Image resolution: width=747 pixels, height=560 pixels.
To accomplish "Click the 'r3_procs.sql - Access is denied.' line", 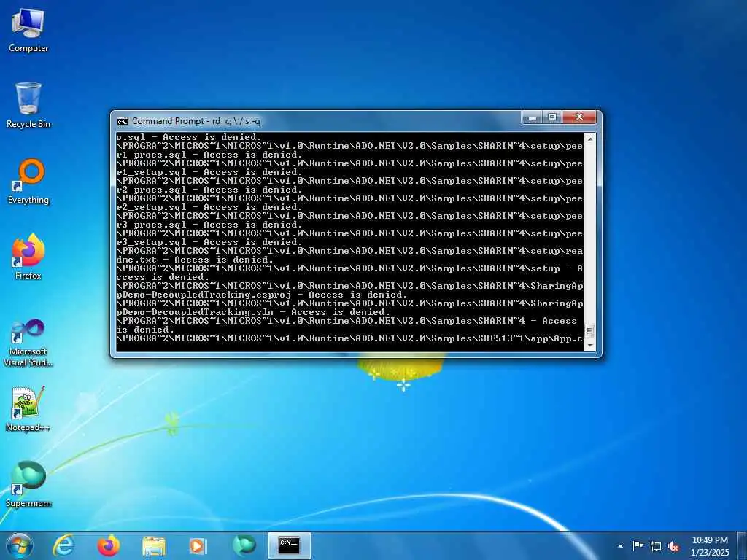I will [209, 225].
